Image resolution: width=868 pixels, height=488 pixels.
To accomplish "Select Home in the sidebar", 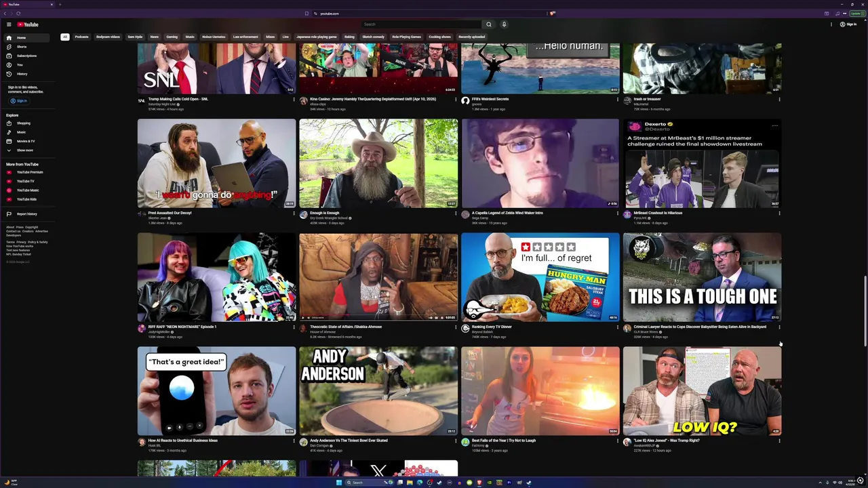I will 27,38.
